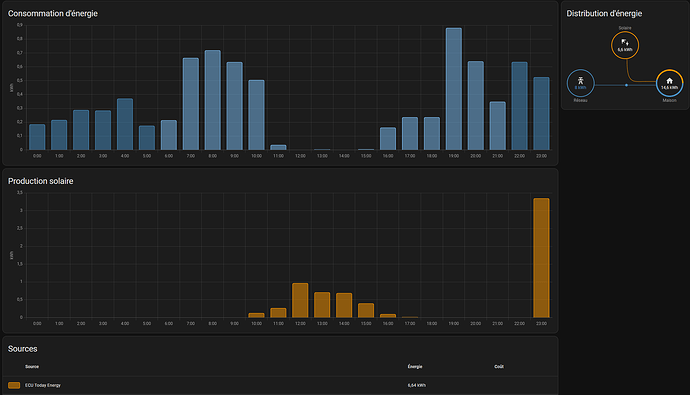
Task: Click the solar panel icon in energy distribution
Action: click(x=625, y=42)
